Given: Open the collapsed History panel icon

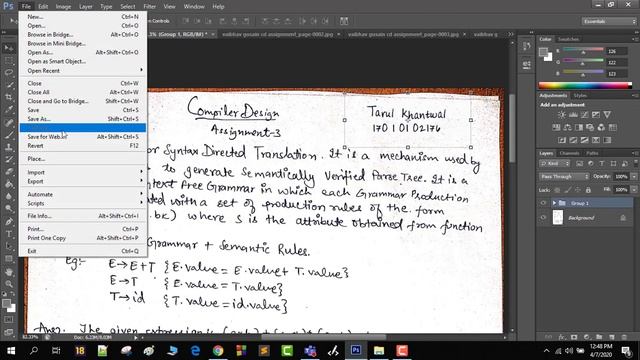Looking at the screenshot, I should [x=527, y=47].
